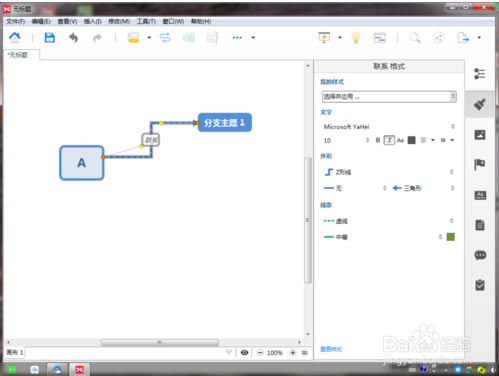Image resolution: width=499 pixels, height=376 pixels.
Task: Zoom in with the plus button
Action: pos(293,352)
